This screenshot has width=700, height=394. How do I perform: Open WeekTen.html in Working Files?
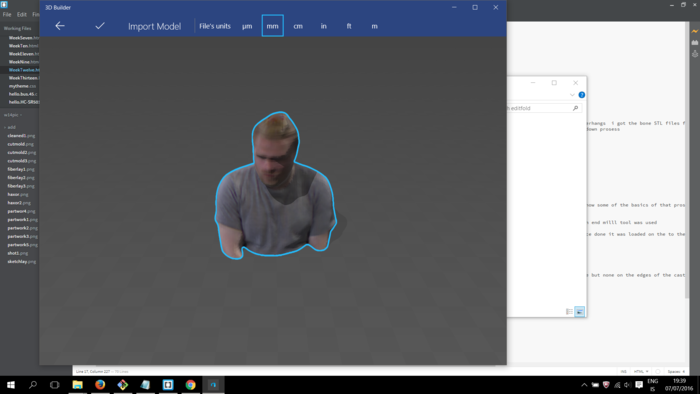(x=23, y=46)
